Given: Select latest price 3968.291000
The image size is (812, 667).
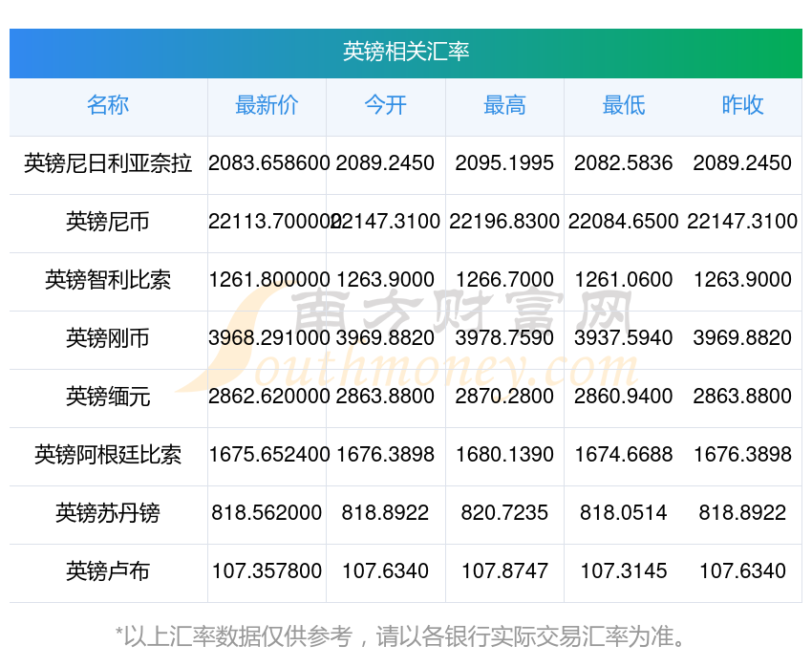Looking at the screenshot, I should tap(268, 338).
